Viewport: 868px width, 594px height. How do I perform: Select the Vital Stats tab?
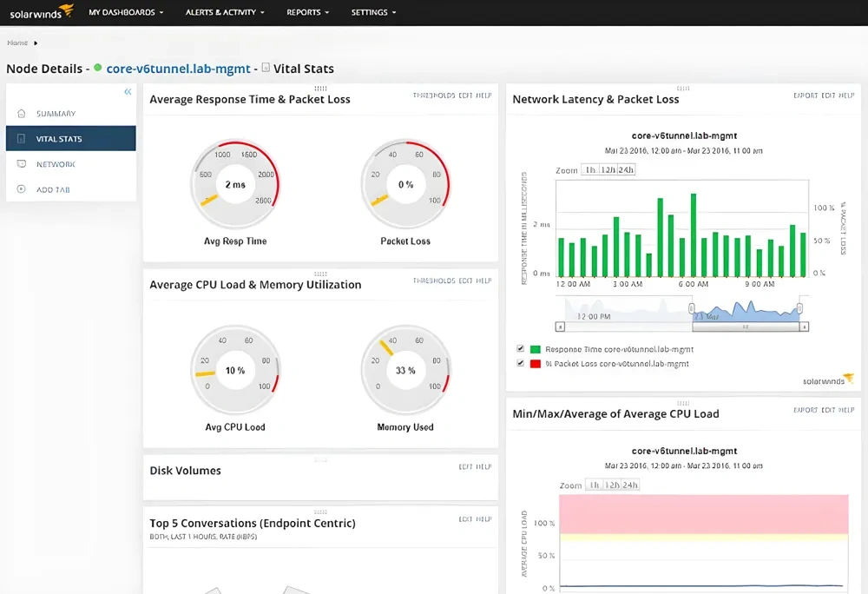point(71,138)
